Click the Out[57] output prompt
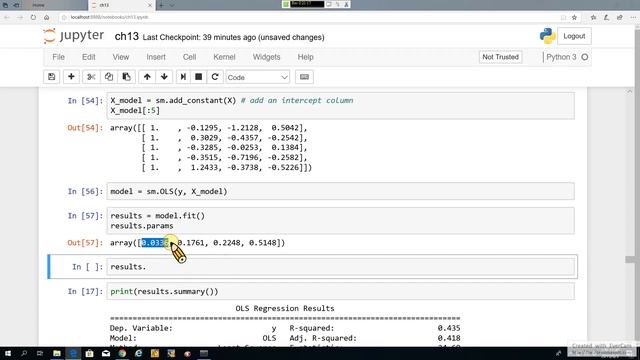Screen dimensions: 640x360 click(85, 243)
